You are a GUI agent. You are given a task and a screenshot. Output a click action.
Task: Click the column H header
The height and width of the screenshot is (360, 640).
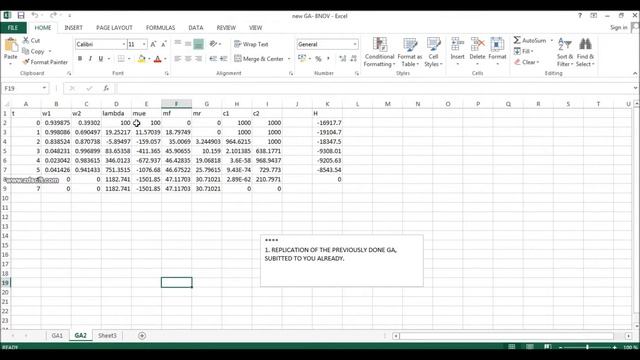[x=237, y=104]
